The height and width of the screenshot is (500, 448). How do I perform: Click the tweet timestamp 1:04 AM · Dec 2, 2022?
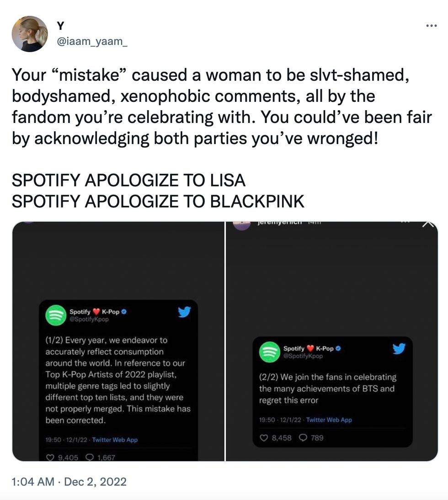tap(69, 481)
